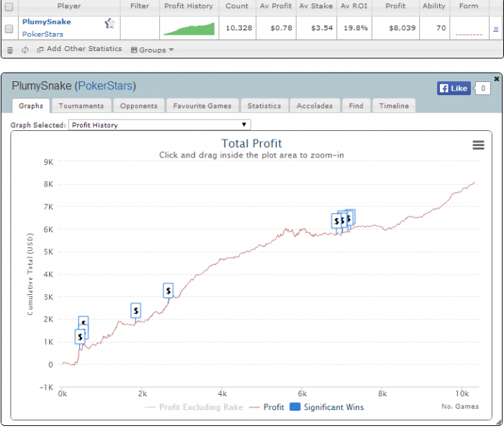This screenshot has width=504, height=428.
Task: Click the Profit value $8,039
Action: (402, 28)
